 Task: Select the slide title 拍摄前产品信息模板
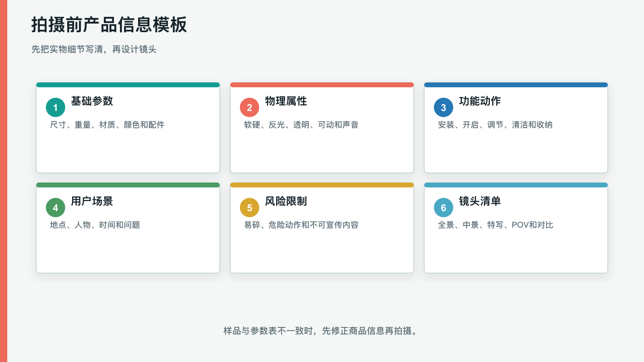pyautogui.click(x=109, y=25)
